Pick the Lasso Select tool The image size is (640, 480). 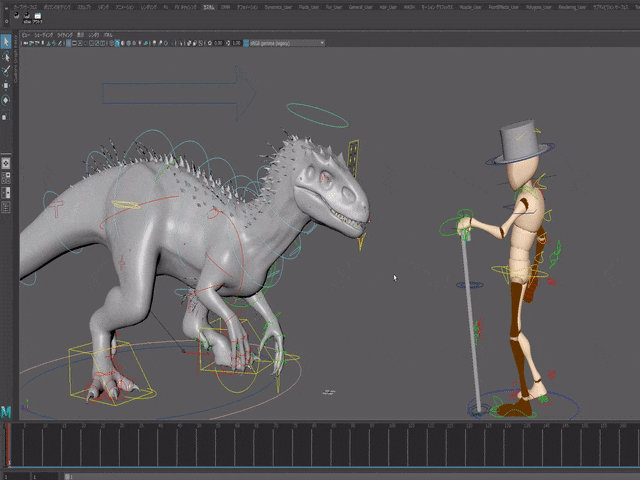point(6,57)
